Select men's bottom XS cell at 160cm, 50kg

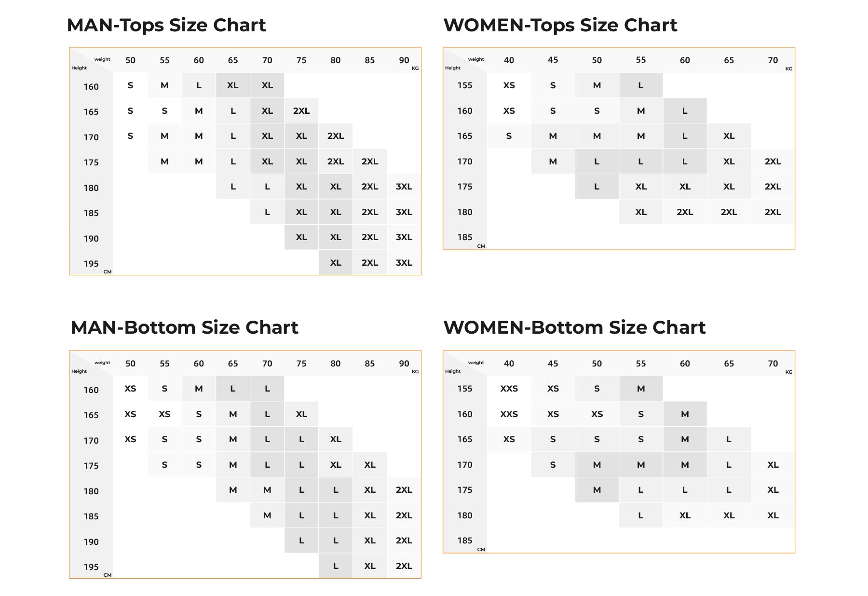click(x=130, y=389)
